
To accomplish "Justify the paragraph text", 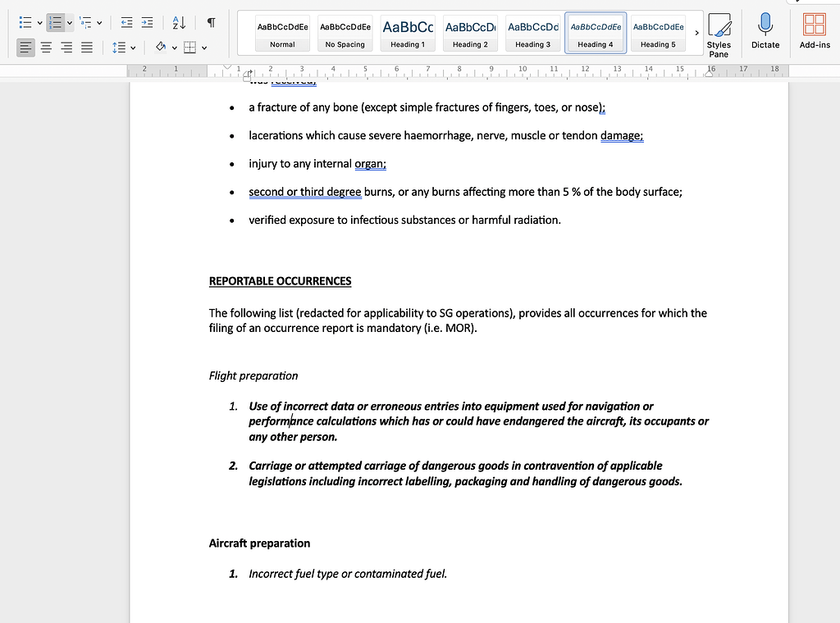I will point(86,48).
